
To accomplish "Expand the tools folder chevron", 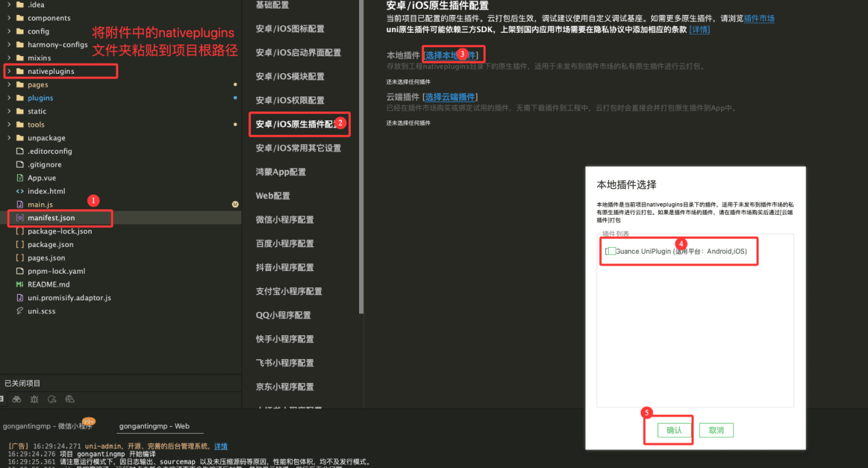I will 8,125.
